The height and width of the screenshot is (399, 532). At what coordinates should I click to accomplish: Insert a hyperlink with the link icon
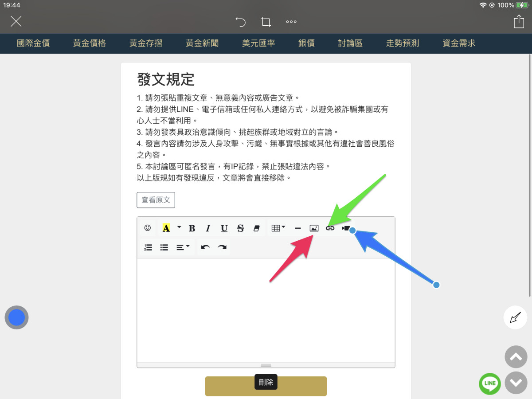pyautogui.click(x=330, y=228)
